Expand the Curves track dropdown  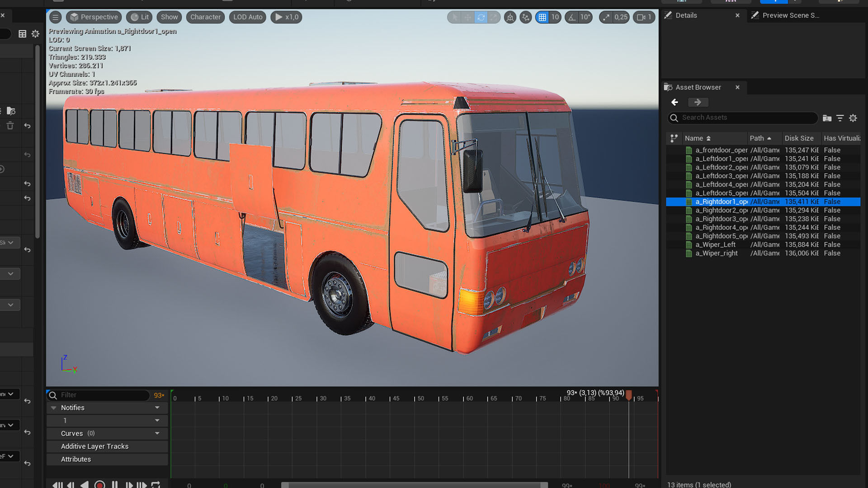[x=157, y=433]
